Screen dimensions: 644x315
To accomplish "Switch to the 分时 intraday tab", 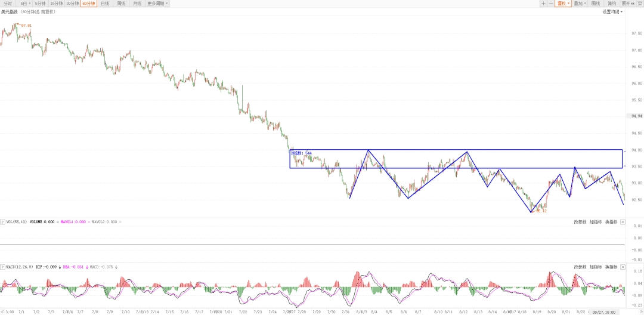I will click(x=8, y=4).
